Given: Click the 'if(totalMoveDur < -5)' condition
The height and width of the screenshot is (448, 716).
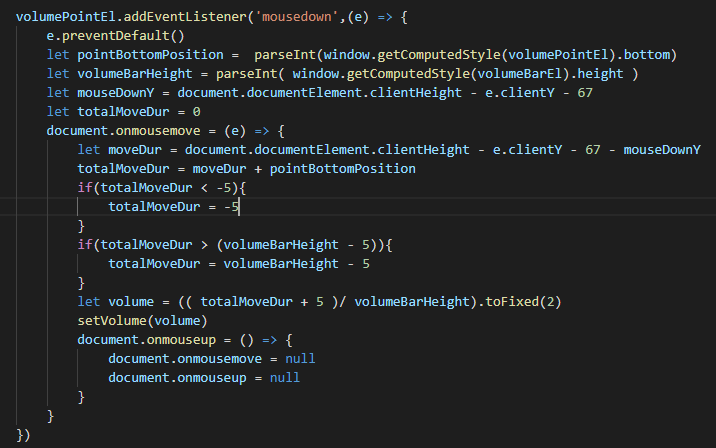Looking at the screenshot, I should tap(162, 187).
